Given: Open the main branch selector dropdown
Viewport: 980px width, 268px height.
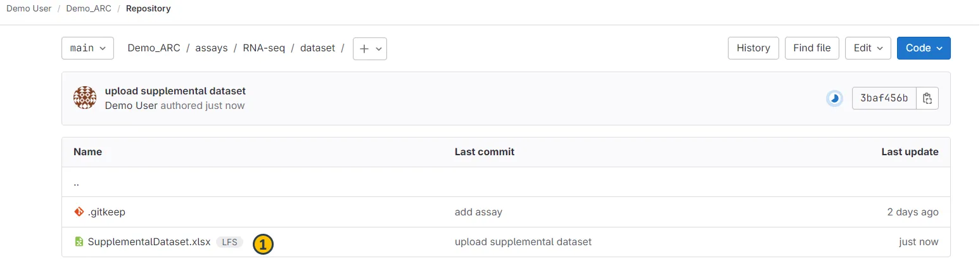Looking at the screenshot, I should pos(87,48).
